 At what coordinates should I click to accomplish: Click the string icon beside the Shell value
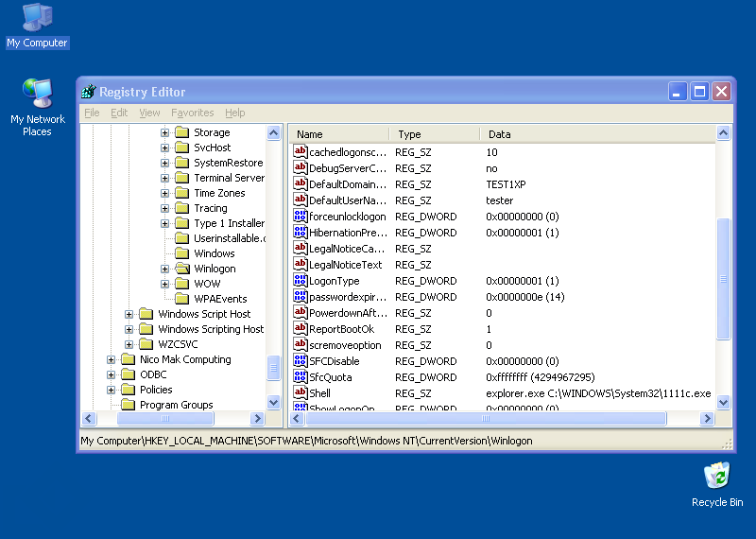(x=301, y=392)
